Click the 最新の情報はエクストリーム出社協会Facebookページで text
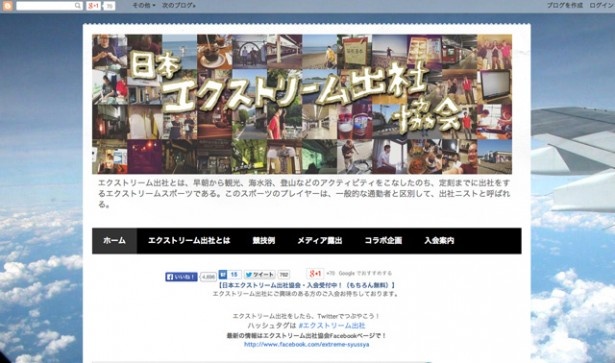 (x=307, y=336)
